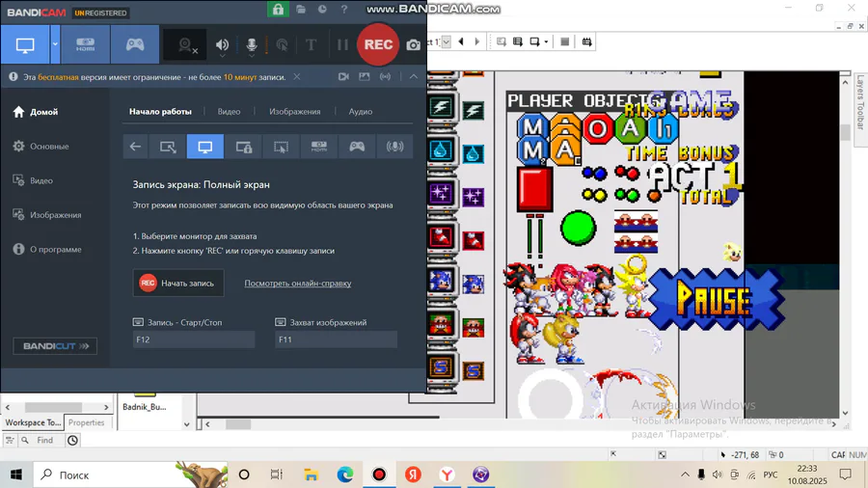Click horizontal scrollbar thumb under frame editor

pos(238,424)
